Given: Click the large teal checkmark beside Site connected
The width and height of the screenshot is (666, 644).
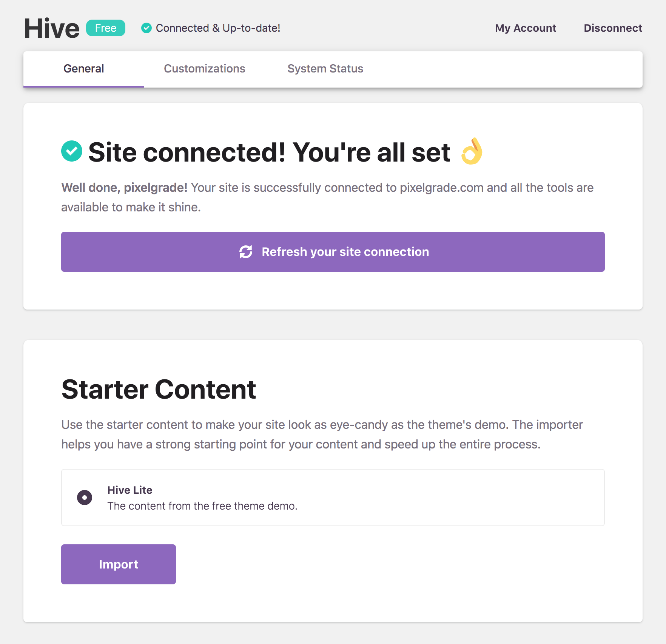Looking at the screenshot, I should 72,151.
